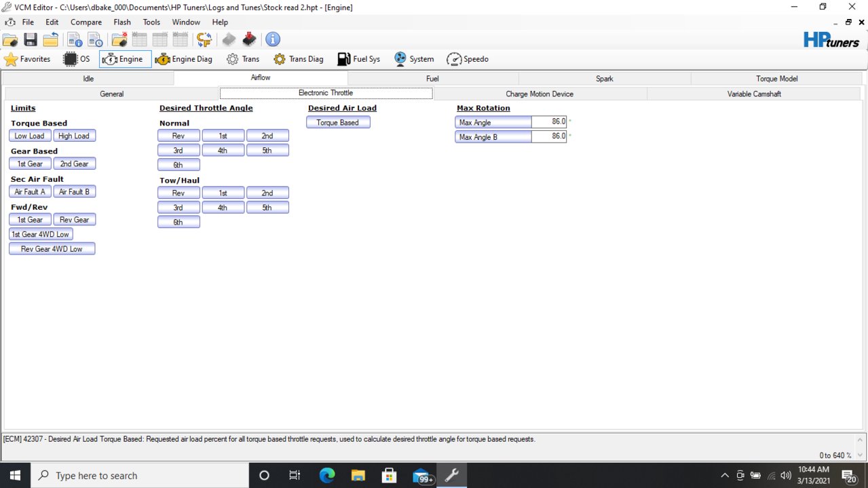Open the Normal 4th throttle angle table
This screenshot has width=868, height=488.
click(x=223, y=150)
